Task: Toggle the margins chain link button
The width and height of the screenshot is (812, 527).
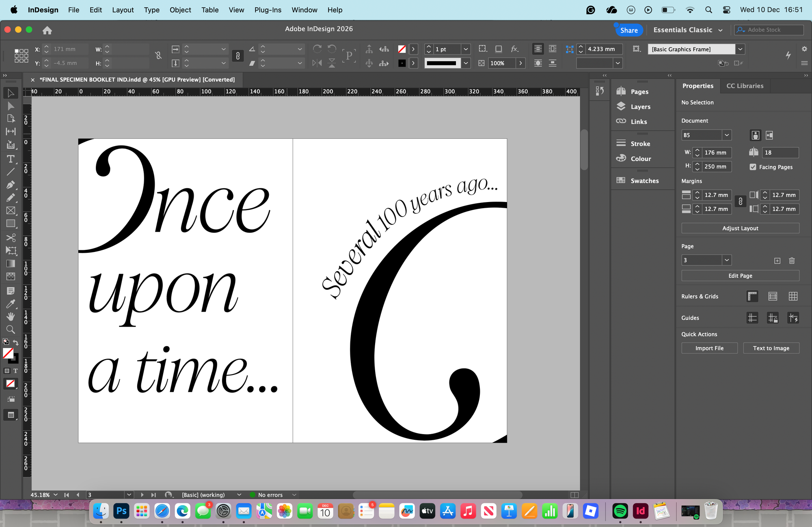Action: pos(740,202)
